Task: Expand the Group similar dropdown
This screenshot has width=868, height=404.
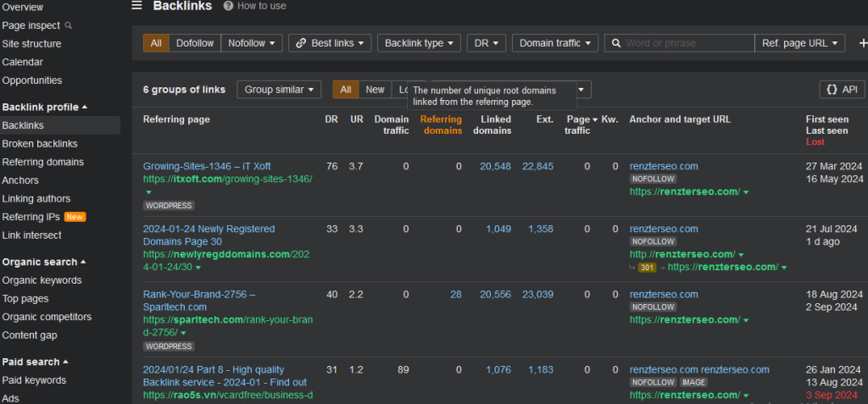Action: coord(279,89)
